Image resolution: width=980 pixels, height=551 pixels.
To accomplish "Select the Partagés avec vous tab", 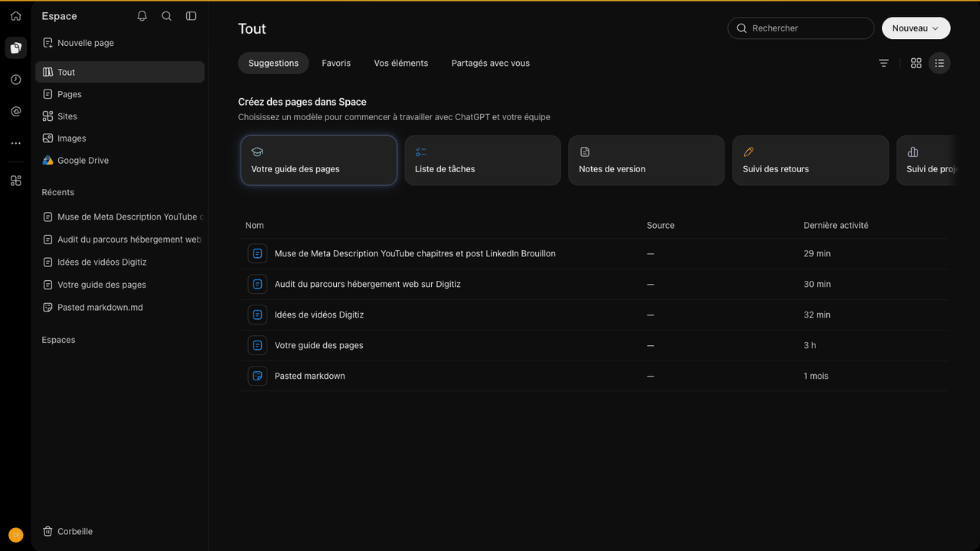I will pos(491,63).
